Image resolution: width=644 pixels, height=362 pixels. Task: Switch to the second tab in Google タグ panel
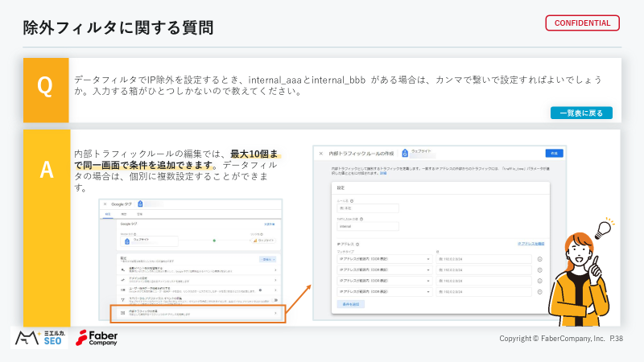(x=124, y=214)
